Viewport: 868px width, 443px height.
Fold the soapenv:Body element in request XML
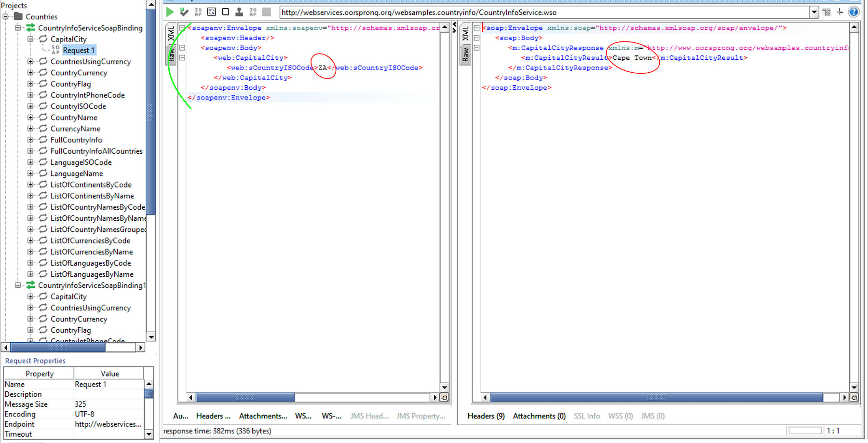coord(182,48)
